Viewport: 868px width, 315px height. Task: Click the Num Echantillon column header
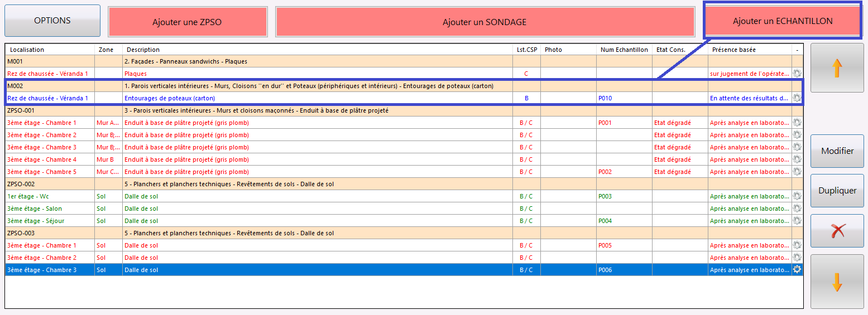624,50
